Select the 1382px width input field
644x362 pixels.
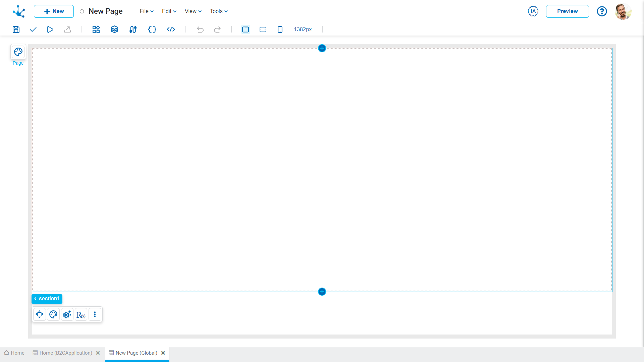click(303, 29)
